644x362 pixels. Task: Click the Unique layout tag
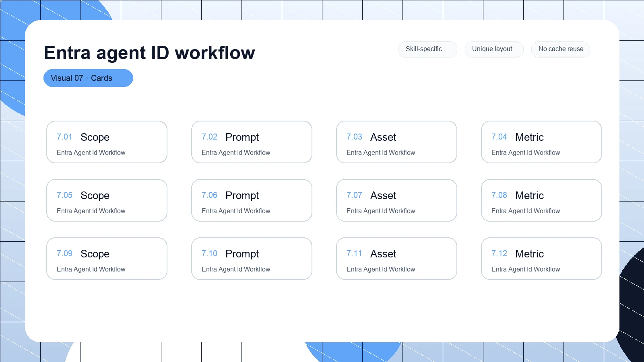pyautogui.click(x=494, y=49)
